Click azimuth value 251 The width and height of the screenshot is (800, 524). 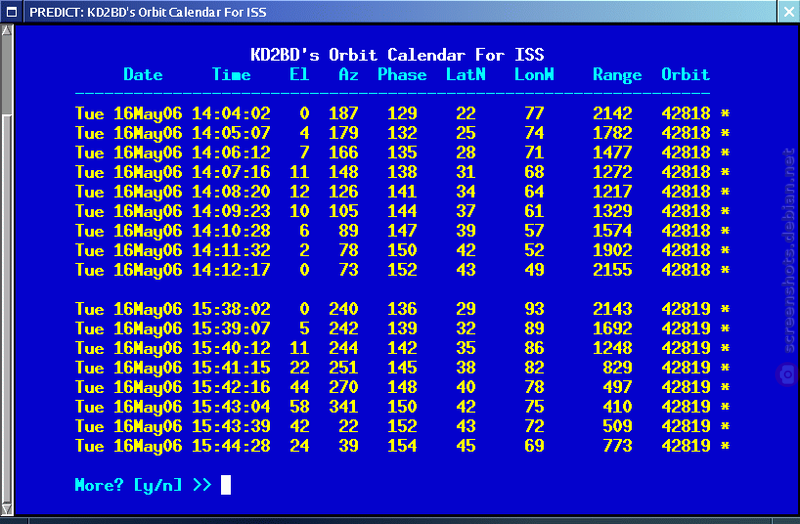coord(343,368)
